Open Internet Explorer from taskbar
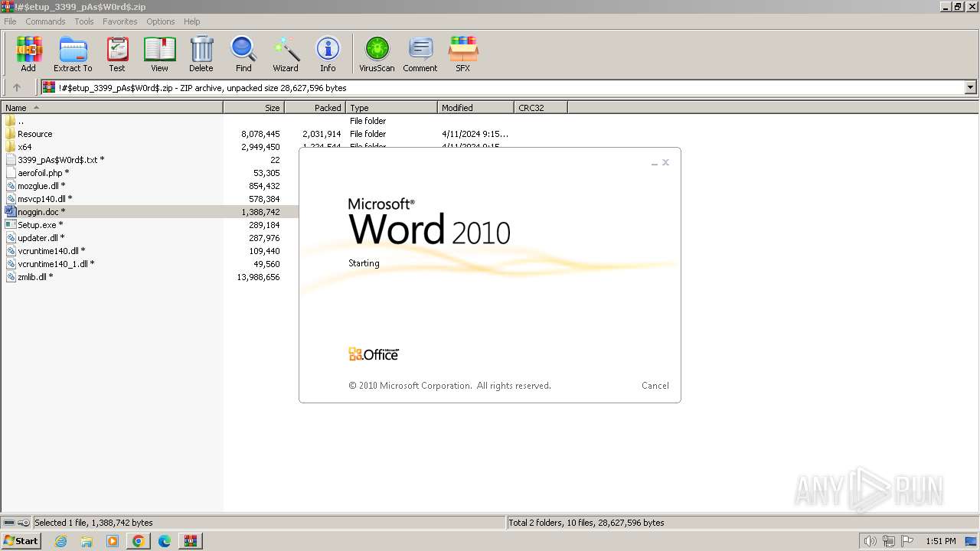Image resolution: width=980 pixels, height=551 pixels. point(61,541)
